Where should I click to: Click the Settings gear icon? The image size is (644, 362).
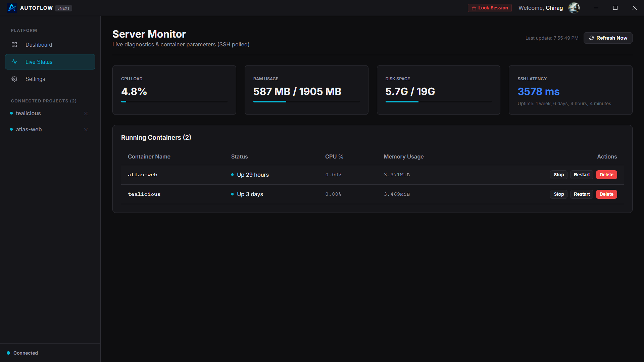click(14, 79)
